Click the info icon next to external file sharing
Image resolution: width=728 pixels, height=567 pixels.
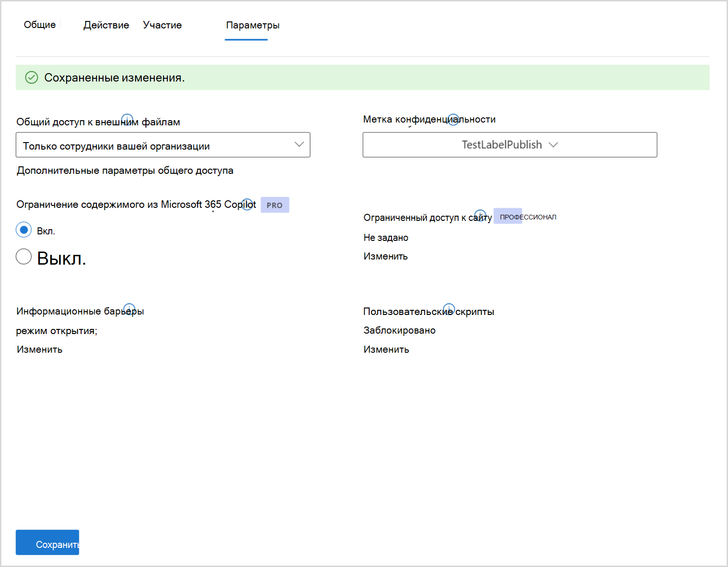click(127, 120)
